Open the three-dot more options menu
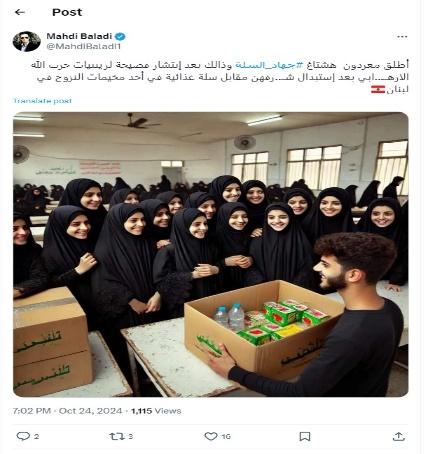The height and width of the screenshot is (454, 435). [x=402, y=37]
